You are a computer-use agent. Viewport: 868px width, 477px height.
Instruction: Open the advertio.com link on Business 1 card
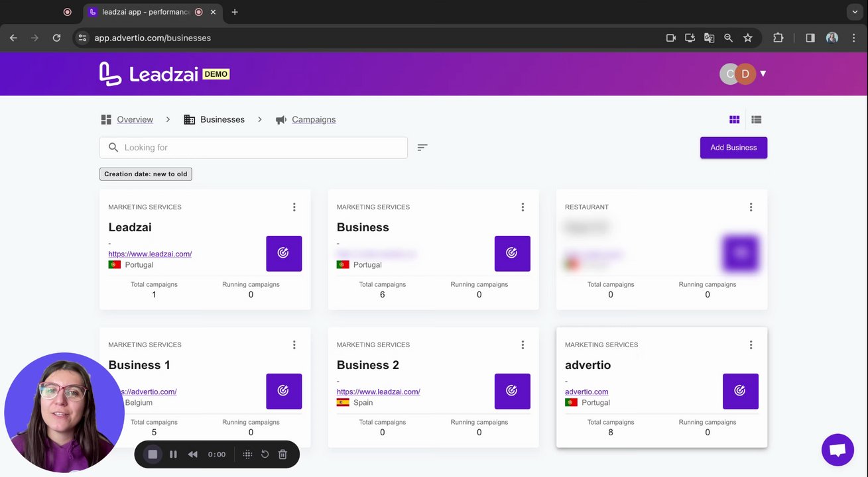pyautogui.click(x=149, y=392)
